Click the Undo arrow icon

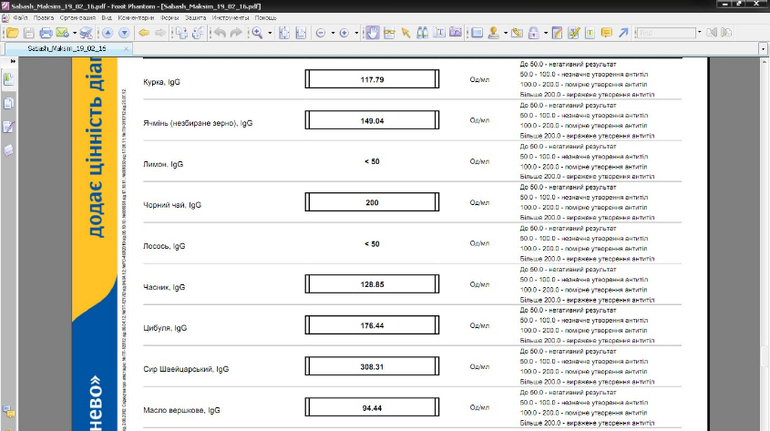[x=219, y=33]
